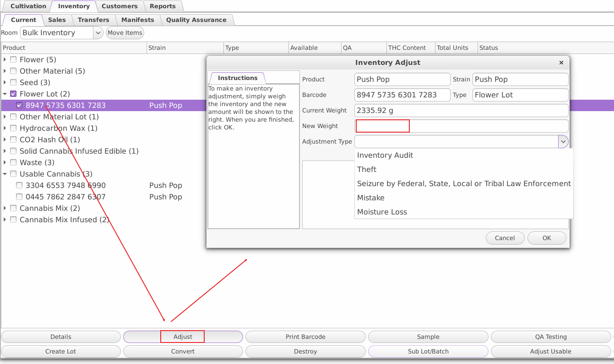The height and width of the screenshot is (364, 614).
Task: Uncheck barcode 8947 5735 6301 7283
Action: [x=19, y=105]
